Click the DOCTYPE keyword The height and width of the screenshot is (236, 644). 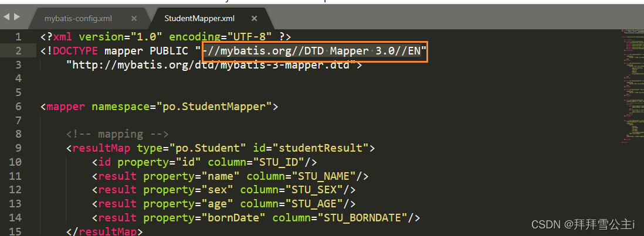tap(75, 51)
